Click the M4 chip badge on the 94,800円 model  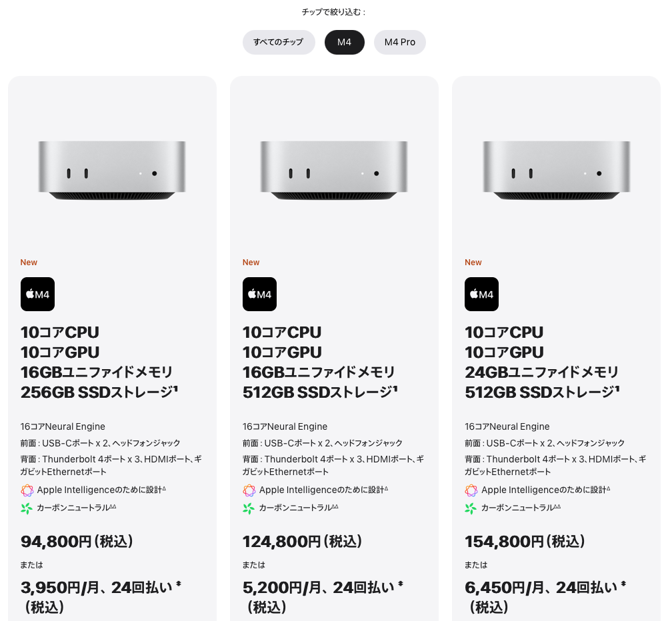(x=37, y=295)
